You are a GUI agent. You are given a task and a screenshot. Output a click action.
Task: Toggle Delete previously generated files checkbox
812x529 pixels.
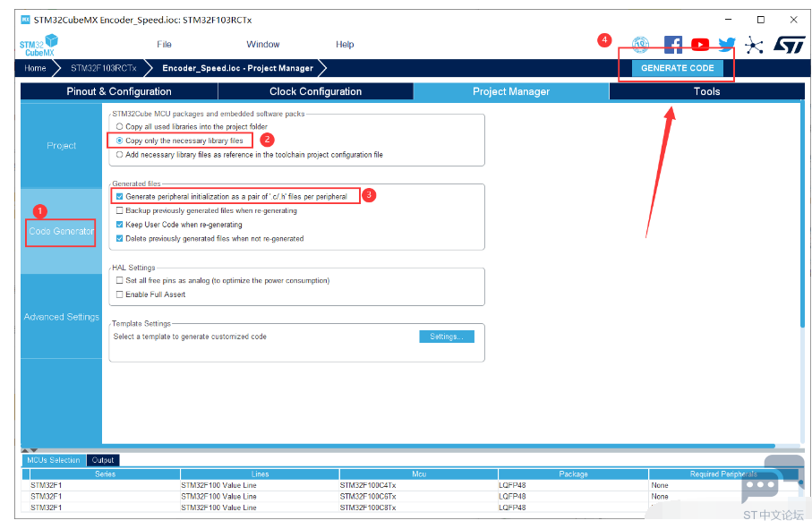tap(120, 238)
